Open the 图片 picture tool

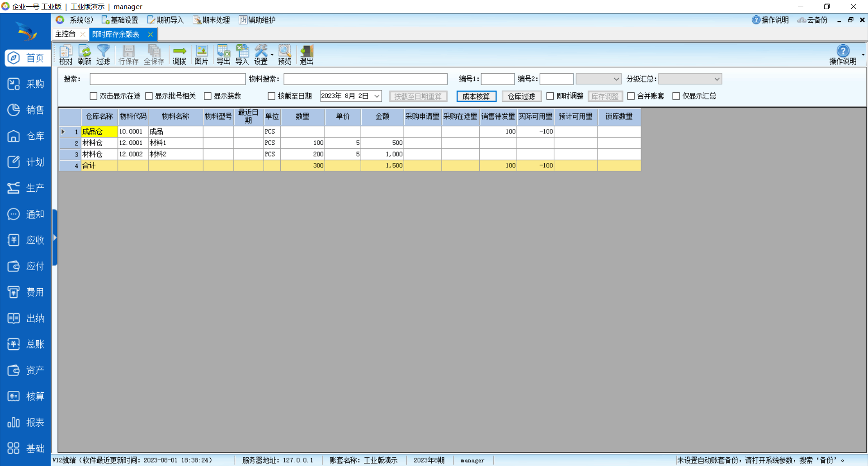click(201, 55)
